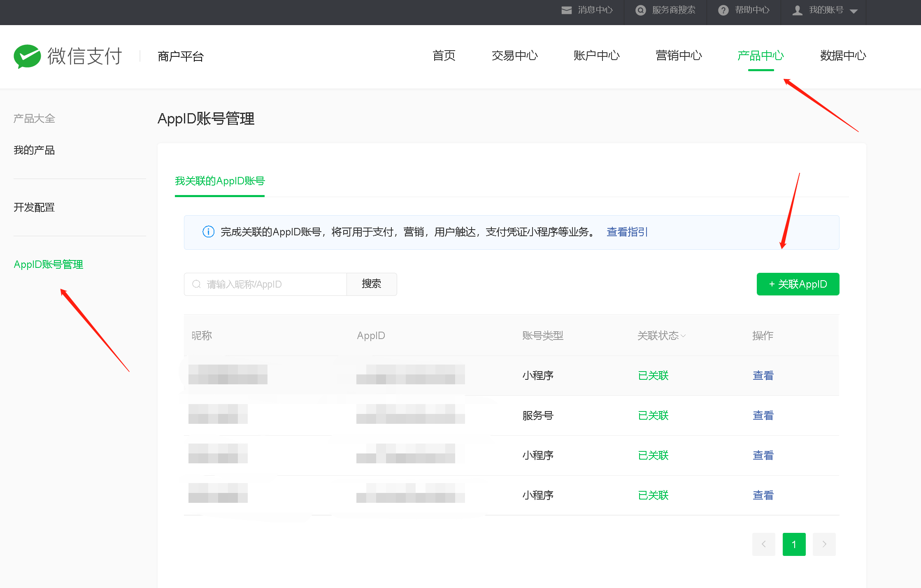Click the 服务号 account type cell

click(538, 416)
